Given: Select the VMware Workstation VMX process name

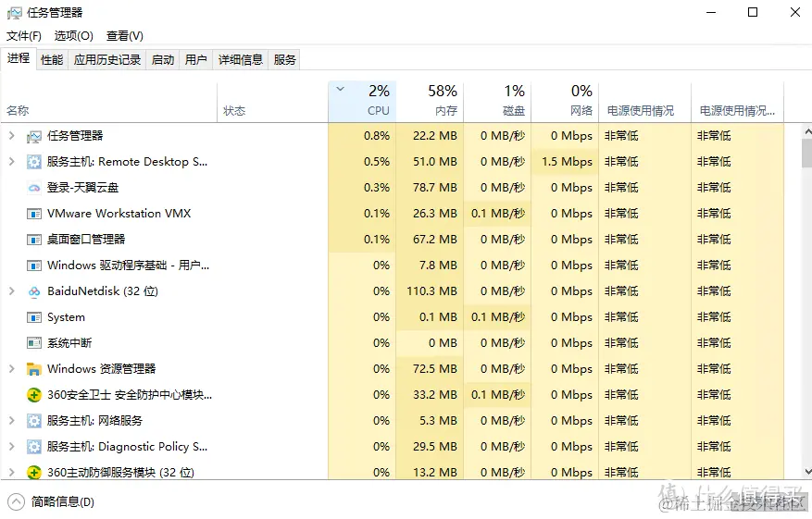Looking at the screenshot, I should pyautogui.click(x=119, y=213).
